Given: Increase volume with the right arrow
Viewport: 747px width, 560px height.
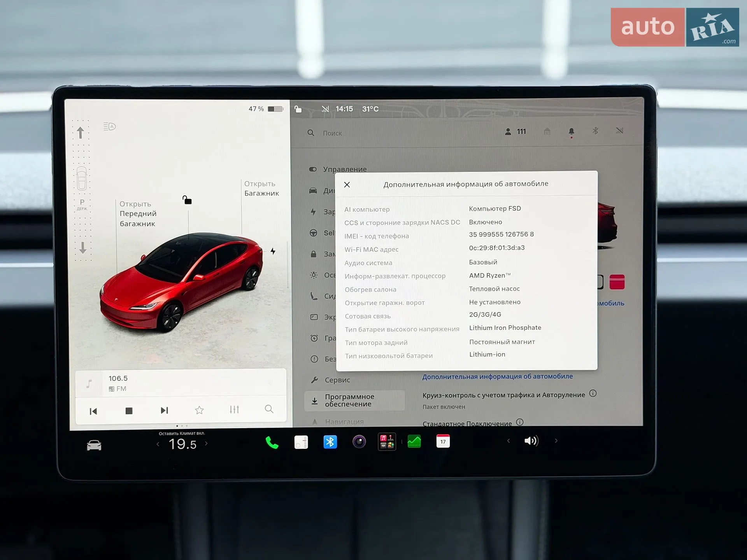Looking at the screenshot, I should 556,441.
